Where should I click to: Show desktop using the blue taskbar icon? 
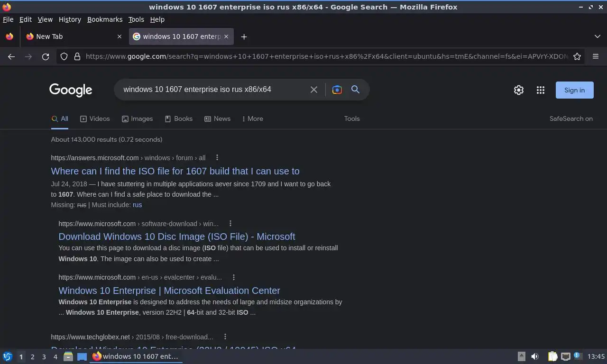point(82,356)
